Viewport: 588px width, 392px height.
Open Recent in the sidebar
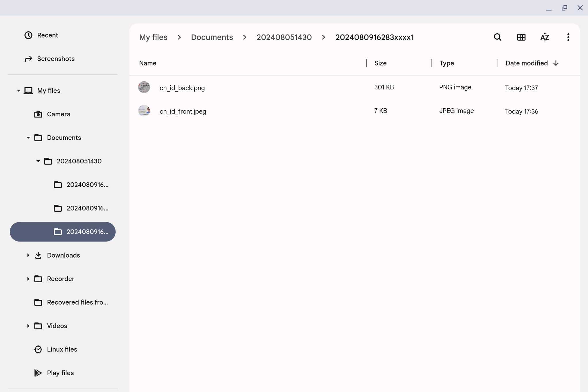coord(47,35)
